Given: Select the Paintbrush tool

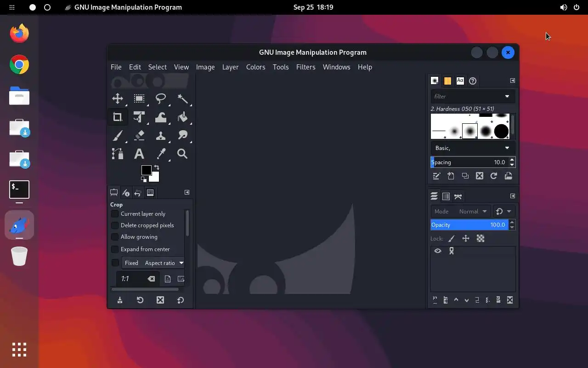Looking at the screenshot, I should [x=118, y=135].
